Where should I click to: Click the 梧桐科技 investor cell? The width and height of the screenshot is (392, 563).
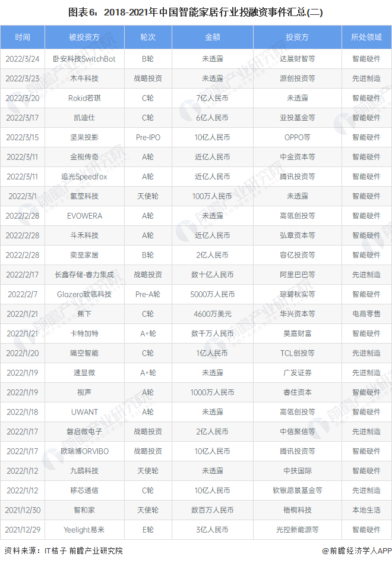pyautogui.click(x=298, y=510)
